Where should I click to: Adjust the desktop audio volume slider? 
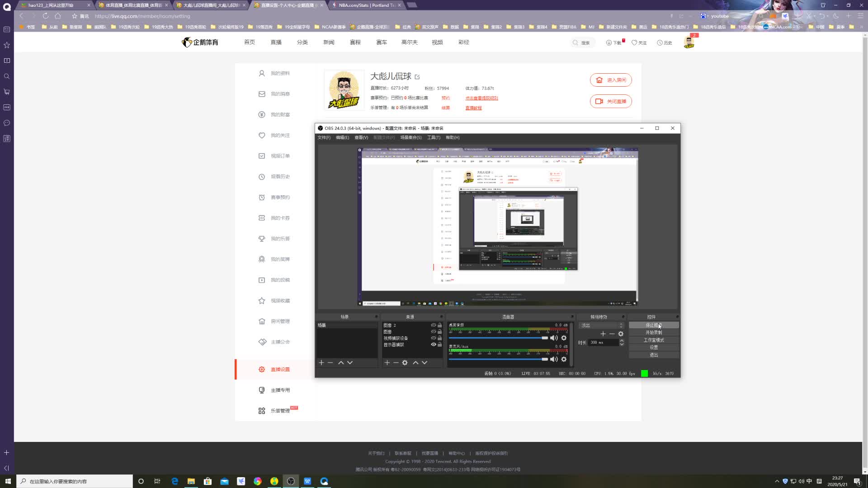(545, 338)
